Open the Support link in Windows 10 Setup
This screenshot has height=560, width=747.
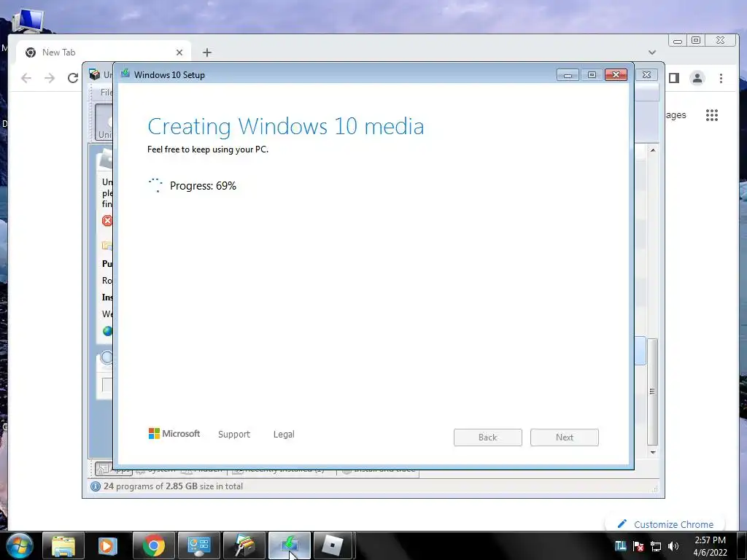pyautogui.click(x=234, y=435)
